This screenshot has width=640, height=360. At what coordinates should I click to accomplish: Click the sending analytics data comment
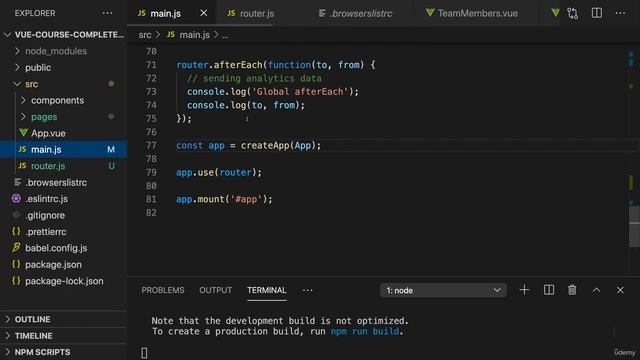pos(254,78)
